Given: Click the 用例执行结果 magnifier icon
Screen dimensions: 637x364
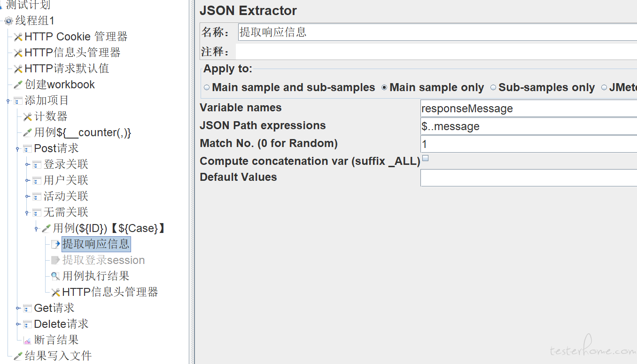Looking at the screenshot, I should tap(55, 276).
